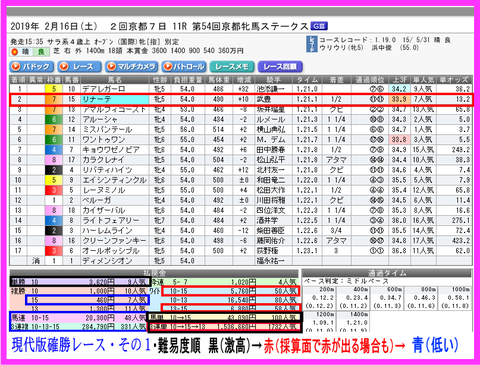Click the 払戻金 panel header

pyautogui.click(x=154, y=273)
